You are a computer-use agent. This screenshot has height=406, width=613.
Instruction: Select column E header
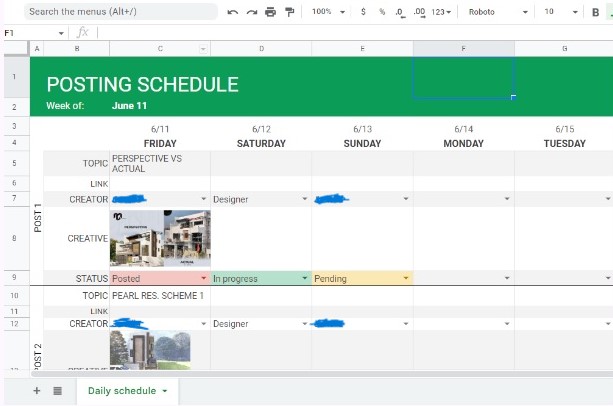362,48
